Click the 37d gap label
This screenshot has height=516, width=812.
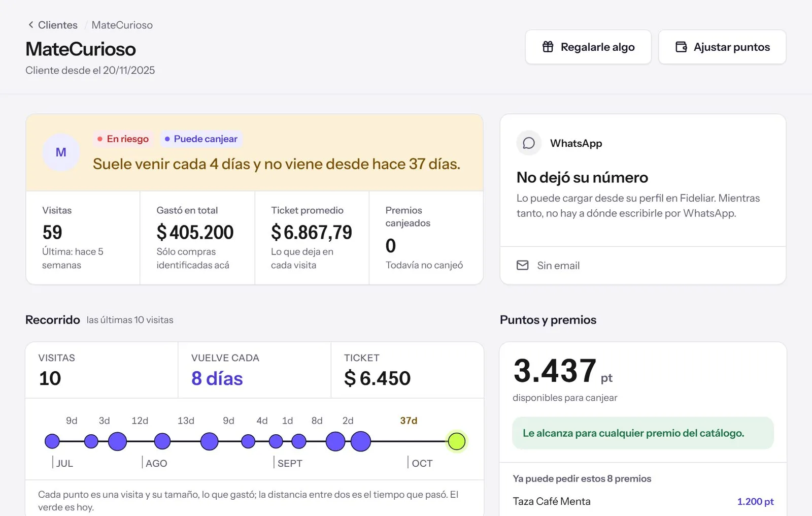click(x=409, y=421)
